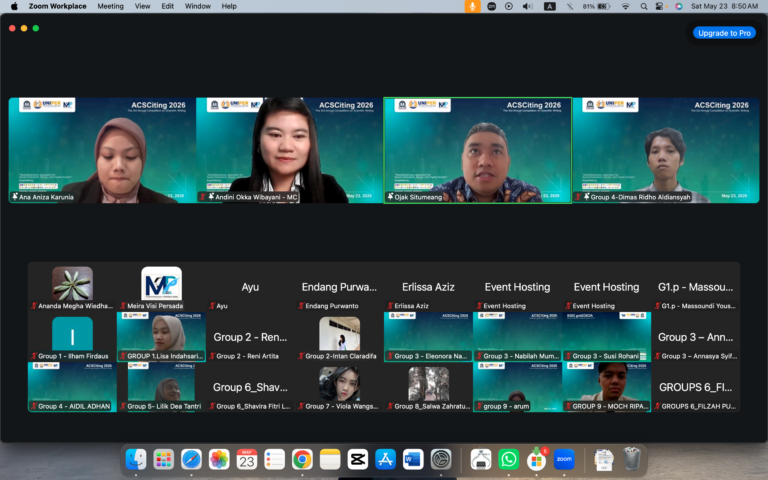Click the date and time in menu bar
The width and height of the screenshot is (768, 480).
(724, 6)
